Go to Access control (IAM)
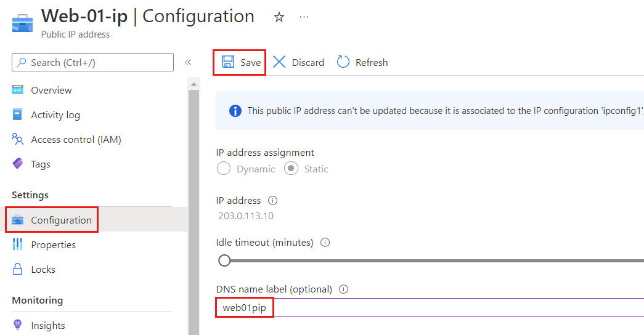Screen dimensions: 644x335 [x=76, y=140]
